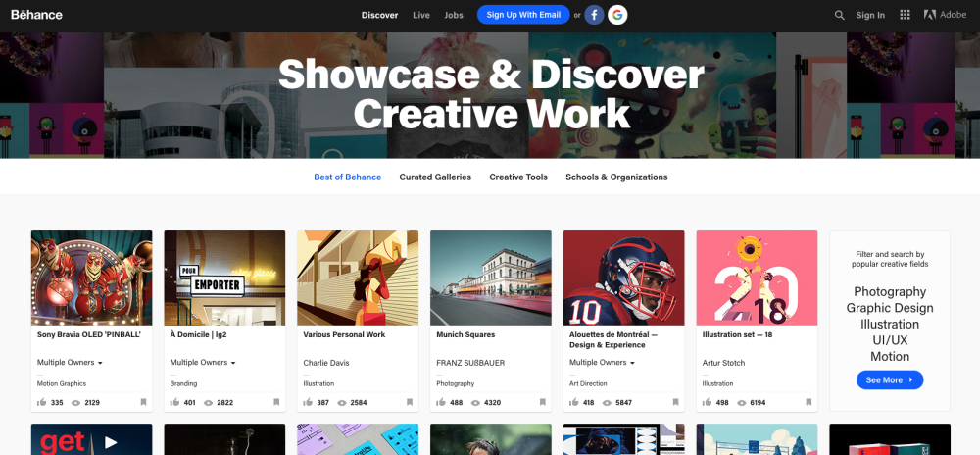Click the Art Direction category label

pyautogui.click(x=588, y=383)
